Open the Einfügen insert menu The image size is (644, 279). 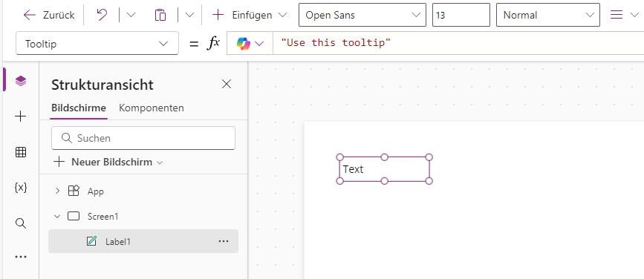249,15
